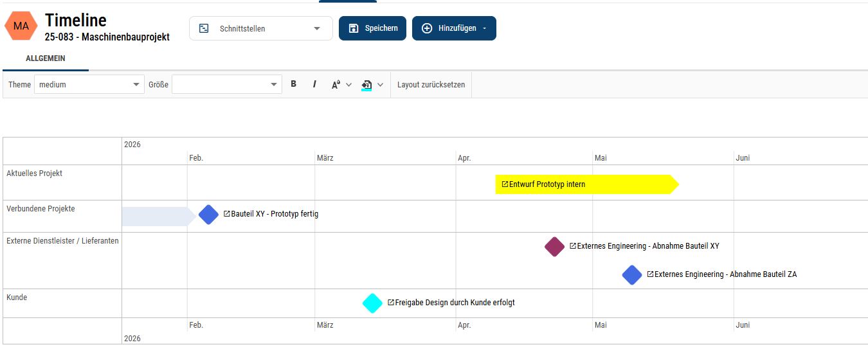The width and height of the screenshot is (868, 347).
Task: Click the fill color bucket icon
Action: click(366, 85)
